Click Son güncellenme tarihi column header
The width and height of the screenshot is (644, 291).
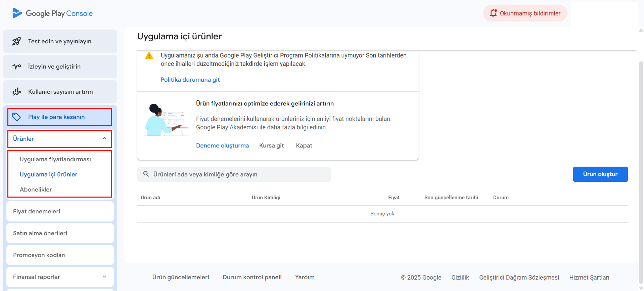[x=451, y=198]
